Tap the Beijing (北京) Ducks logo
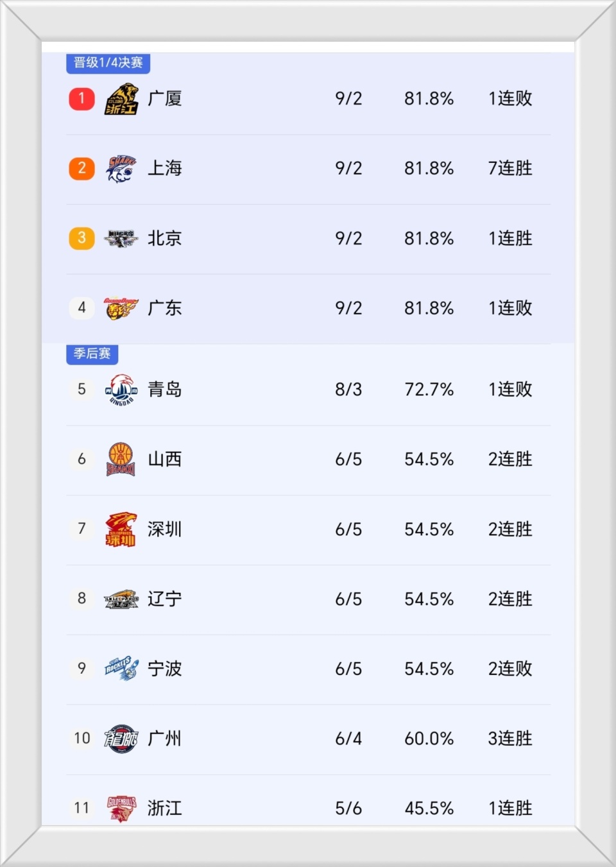This screenshot has height=867, width=616. point(121,239)
